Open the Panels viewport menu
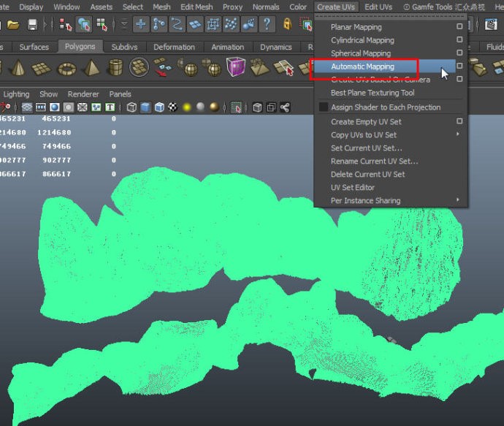The width and height of the screenshot is (504, 426). pyautogui.click(x=121, y=94)
